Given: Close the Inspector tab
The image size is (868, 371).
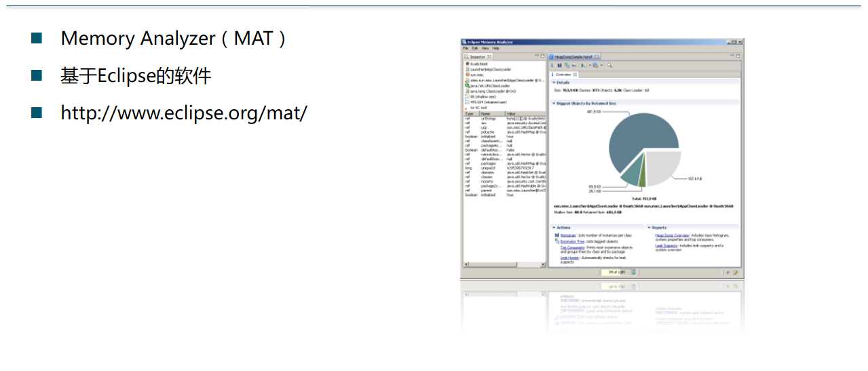Looking at the screenshot, I should point(489,57).
